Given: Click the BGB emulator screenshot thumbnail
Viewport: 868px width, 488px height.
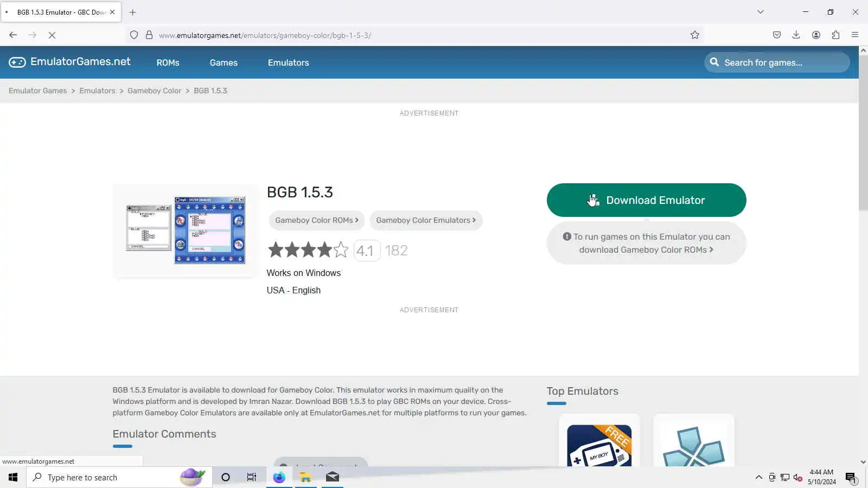Looking at the screenshot, I should pyautogui.click(x=186, y=230).
